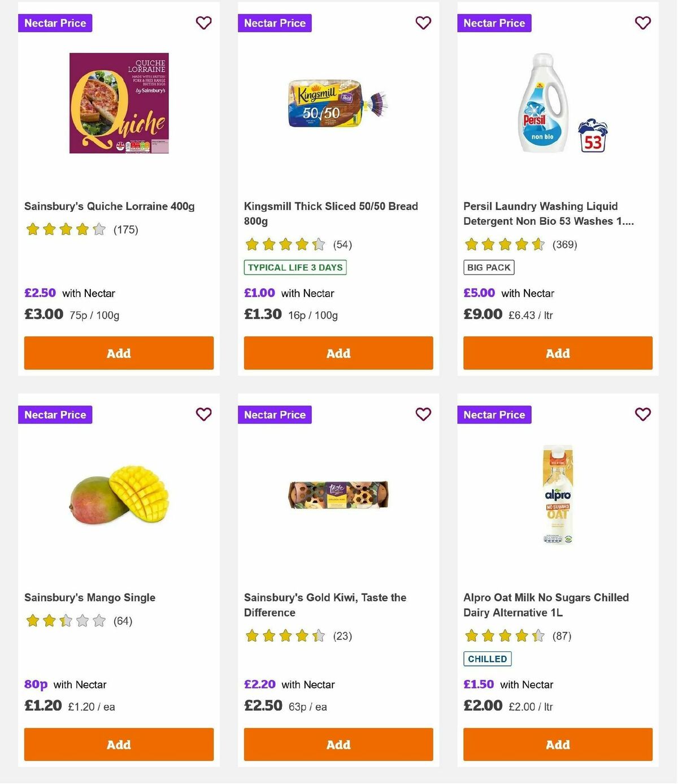The image size is (678, 784).
Task: Click the heart icon on Persil Laundry Detergent
Action: pyautogui.click(x=642, y=23)
